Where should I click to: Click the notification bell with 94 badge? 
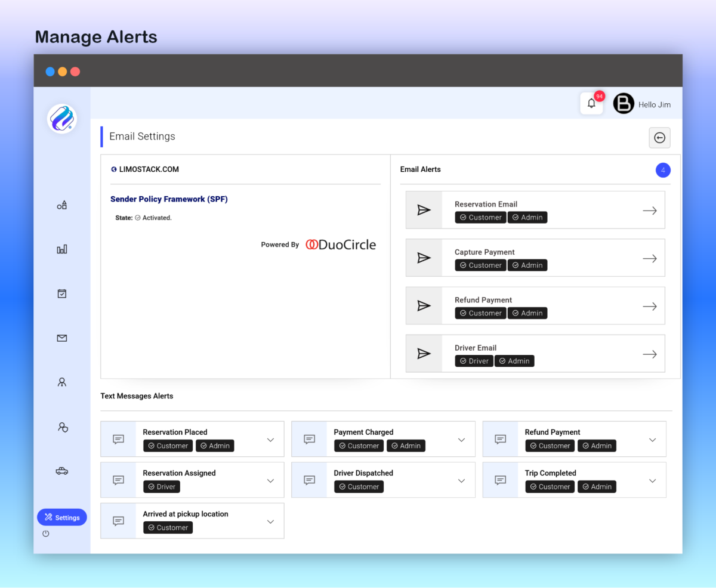[591, 103]
